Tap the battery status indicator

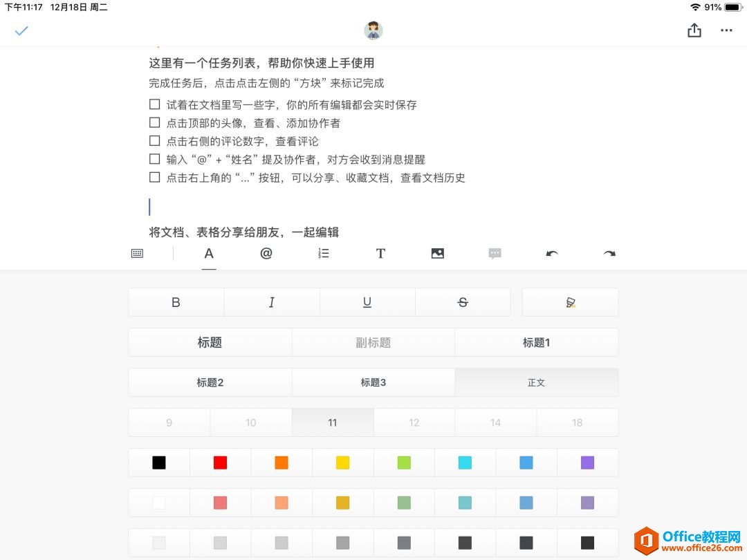(x=732, y=7)
